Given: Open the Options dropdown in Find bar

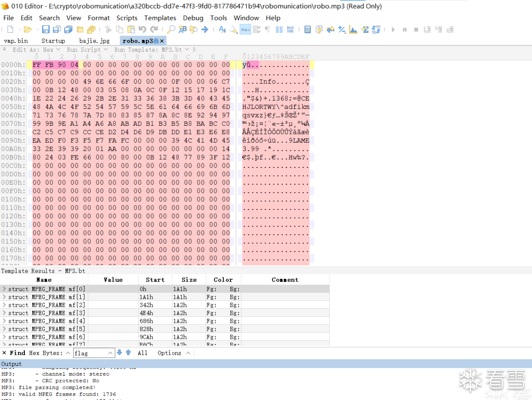Looking at the screenshot, I should coord(174,353).
